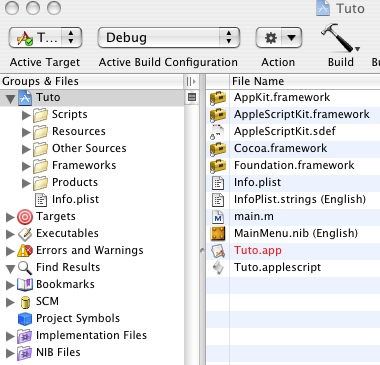Select the Targets bullseye icon

click(25, 217)
